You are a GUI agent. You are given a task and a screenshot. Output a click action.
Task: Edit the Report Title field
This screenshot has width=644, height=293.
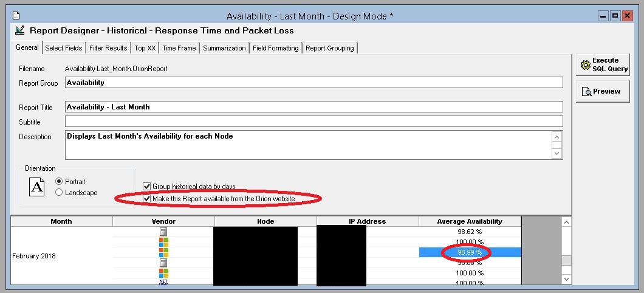313,107
